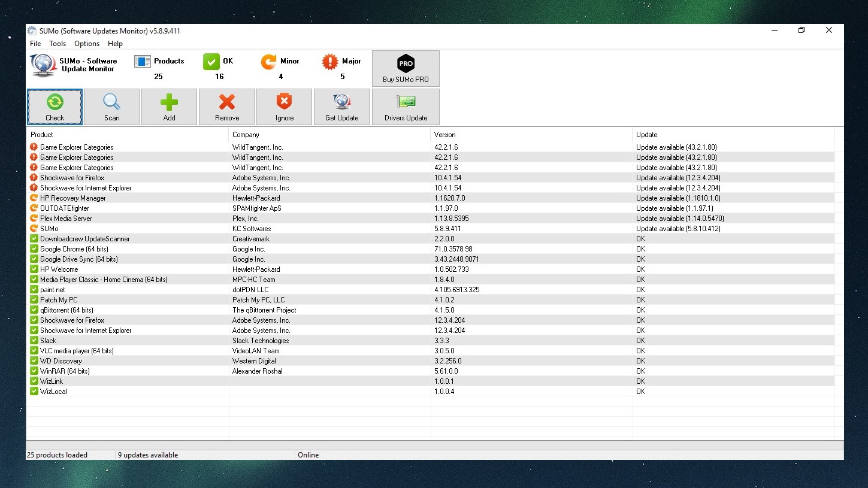
Task: Open the File menu
Action: click(x=35, y=44)
